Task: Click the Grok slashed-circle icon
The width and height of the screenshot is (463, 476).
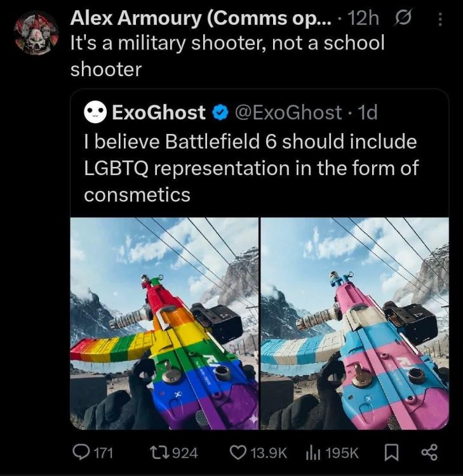Action: [403, 18]
